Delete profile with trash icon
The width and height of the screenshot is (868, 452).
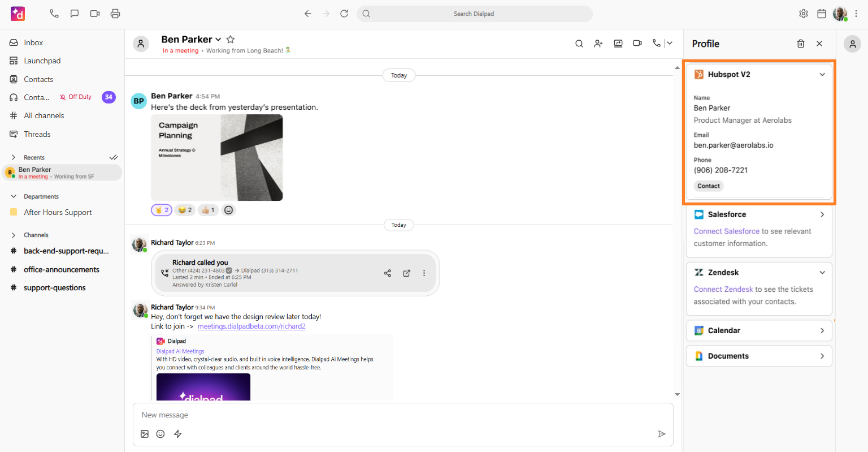pos(801,44)
